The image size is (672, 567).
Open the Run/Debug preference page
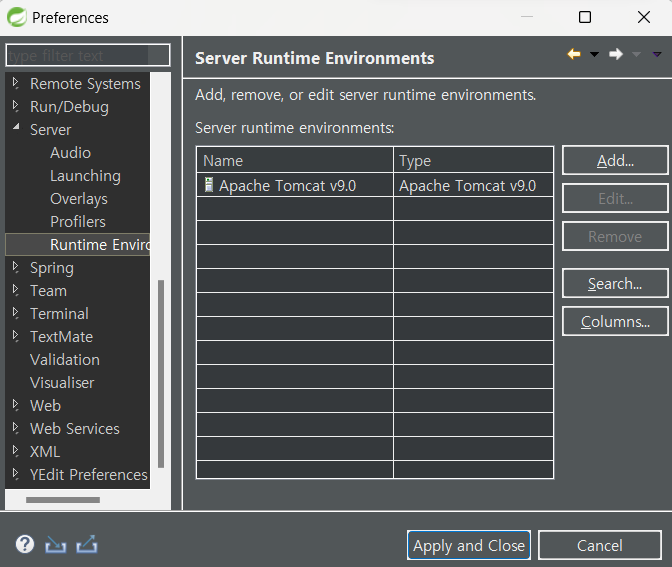[69, 107]
